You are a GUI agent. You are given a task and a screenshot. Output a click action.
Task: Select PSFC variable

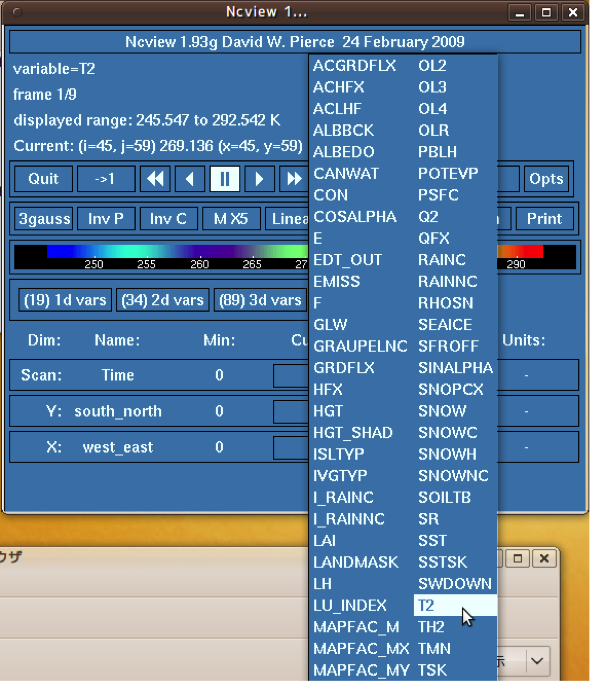[438, 195]
